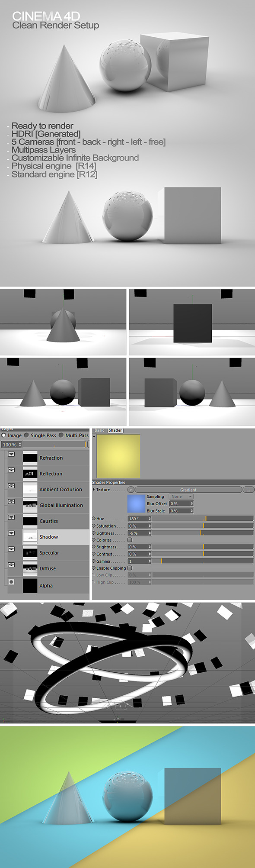Click the Enable Clipping animation circle icon
Image resolution: width=255 pixels, height=868 pixels.
(94, 568)
